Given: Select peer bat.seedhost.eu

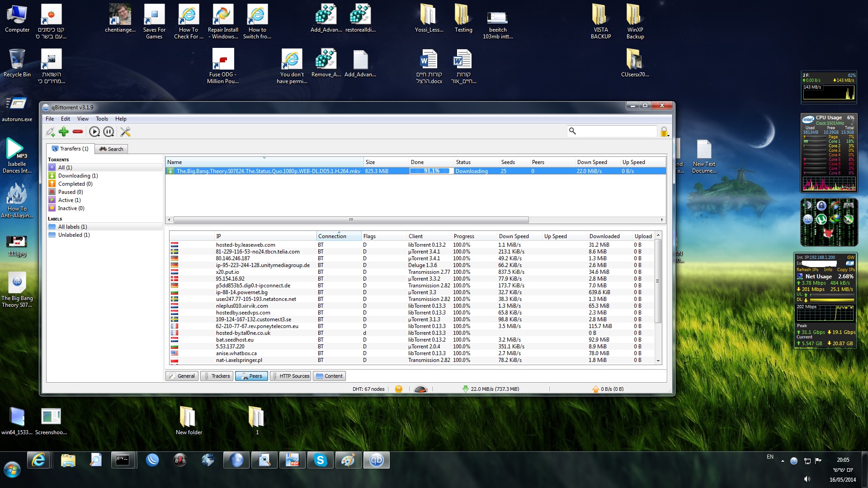Looking at the screenshot, I should pos(412,340).
